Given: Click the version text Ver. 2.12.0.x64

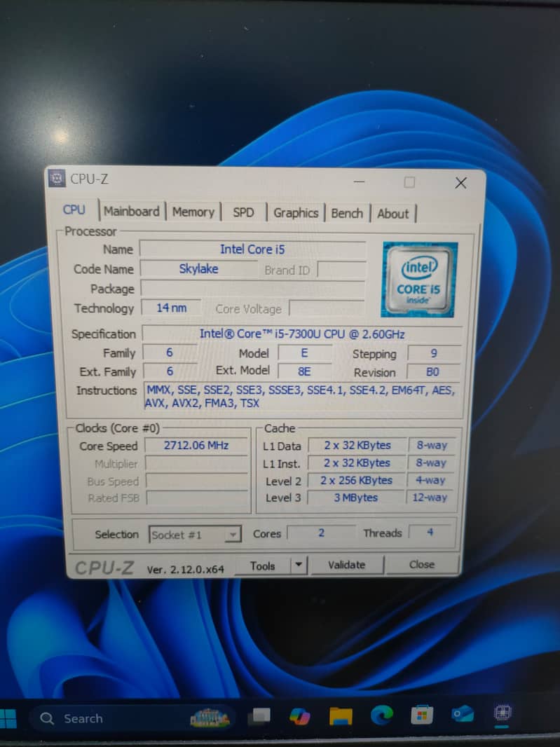Looking at the screenshot, I should click(186, 569).
